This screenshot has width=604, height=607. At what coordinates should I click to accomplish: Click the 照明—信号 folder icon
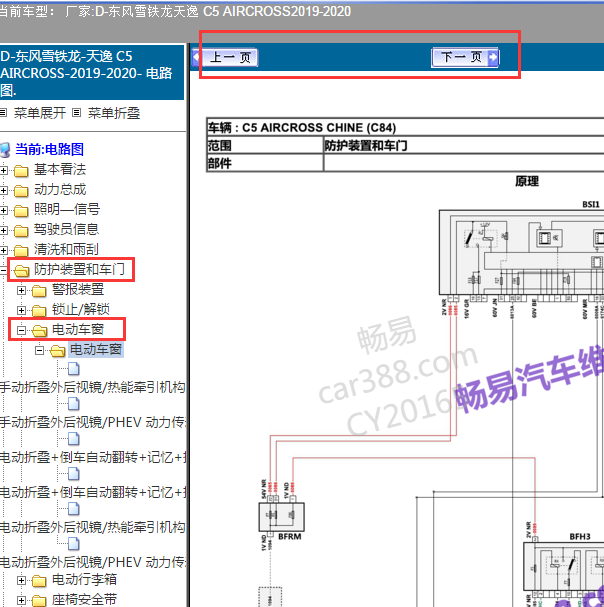click(x=21, y=211)
